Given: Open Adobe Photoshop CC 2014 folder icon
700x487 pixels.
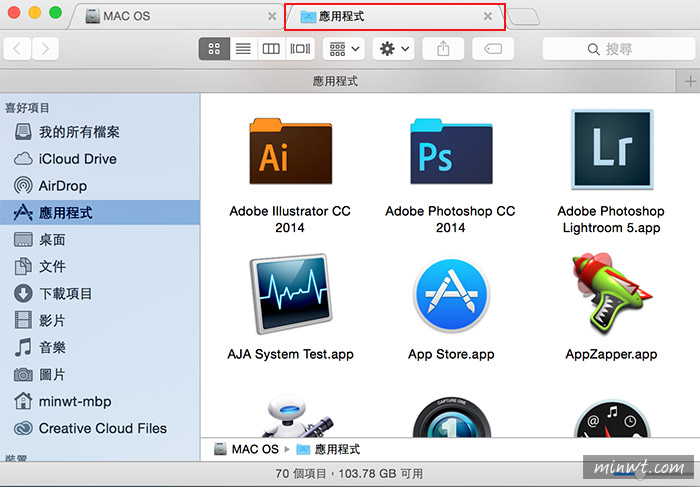Looking at the screenshot, I should [x=451, y=151].
